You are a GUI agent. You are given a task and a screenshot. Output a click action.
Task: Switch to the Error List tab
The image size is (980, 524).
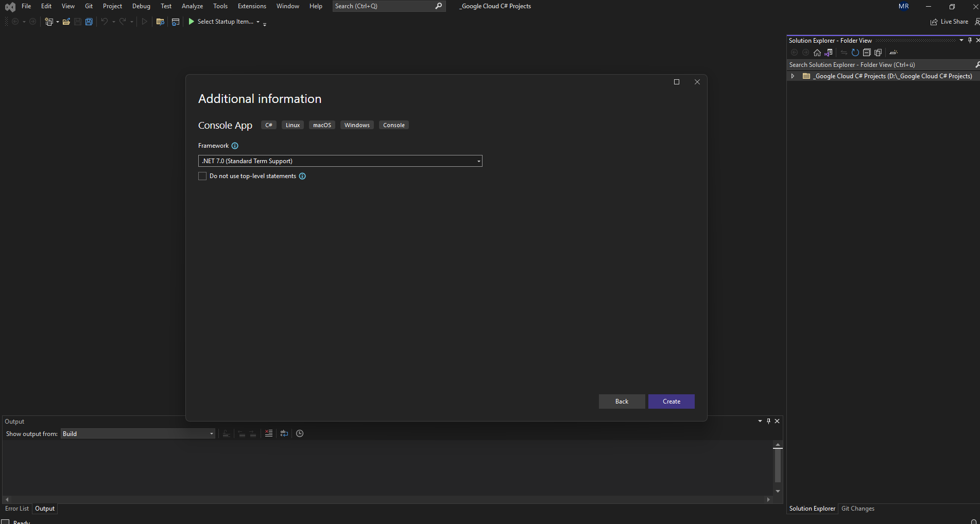tap(17, 509)
